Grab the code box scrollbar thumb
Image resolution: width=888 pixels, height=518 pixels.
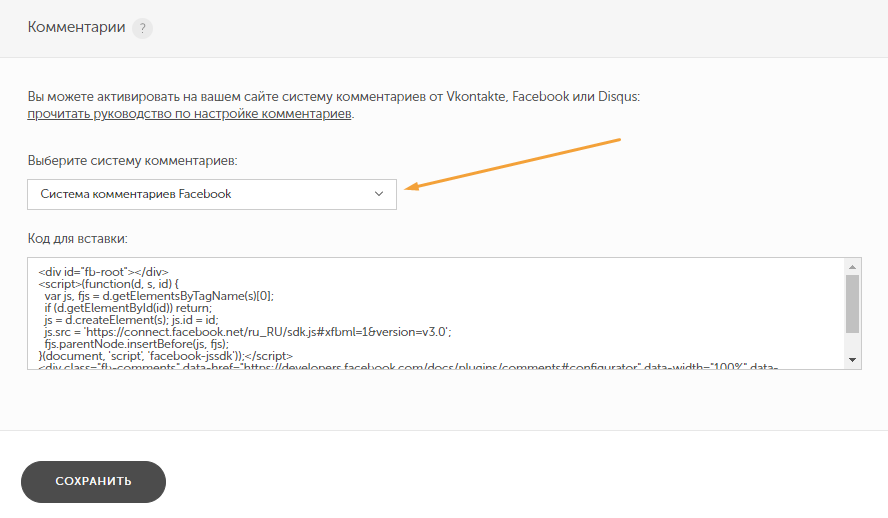point(852,303)
